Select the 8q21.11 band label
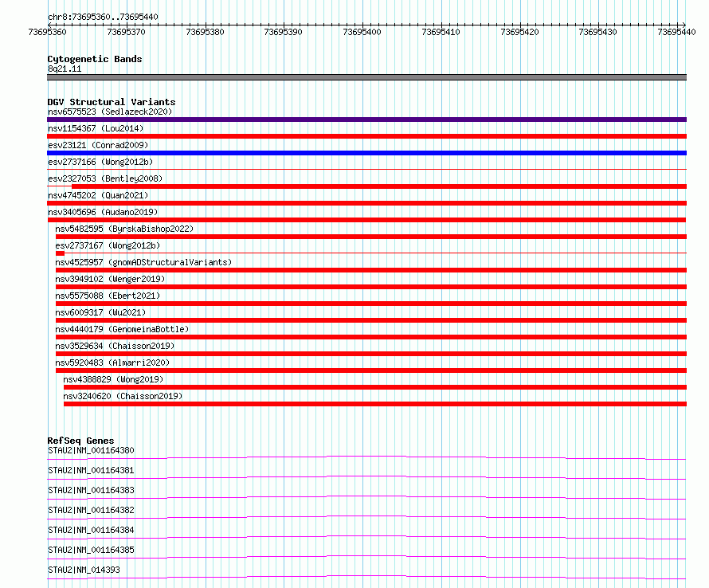709x588 pixels. click(65, 69)
